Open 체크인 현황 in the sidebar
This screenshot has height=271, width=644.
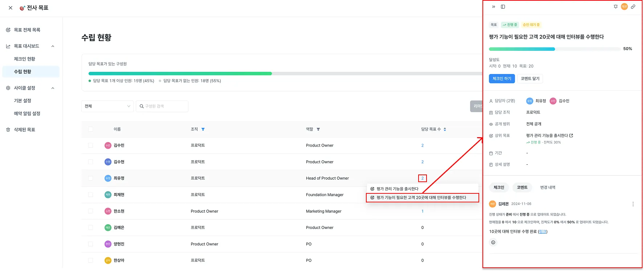point(25,59)
